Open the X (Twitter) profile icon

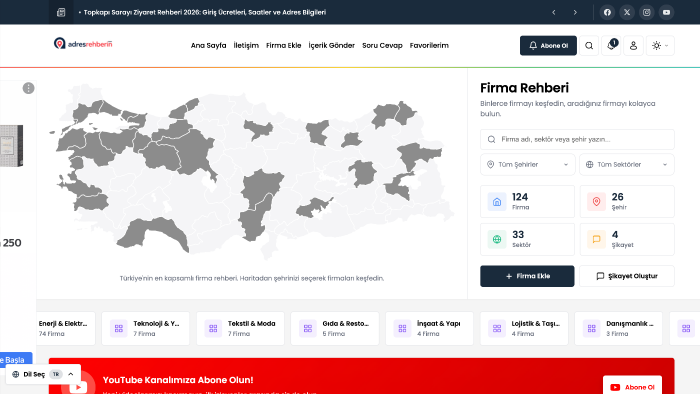(627, 12)
